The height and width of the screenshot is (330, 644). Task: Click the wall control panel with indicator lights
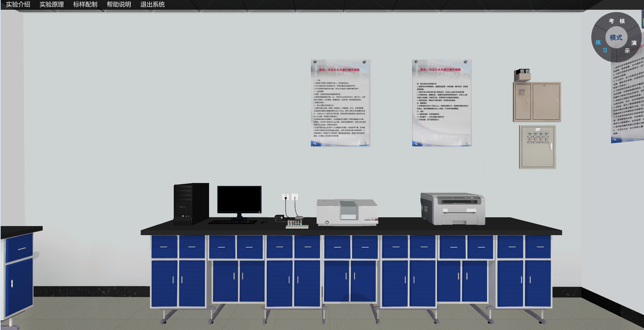pos(537,147)
